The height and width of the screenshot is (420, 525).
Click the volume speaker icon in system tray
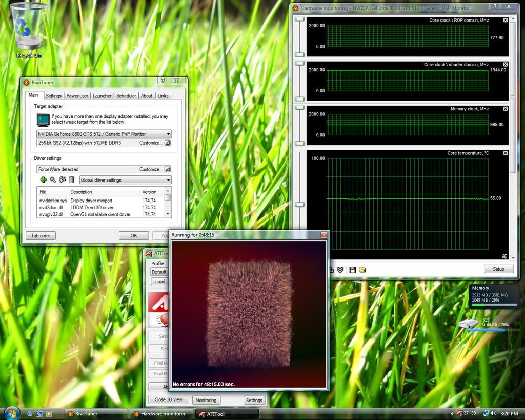(493, 413)
